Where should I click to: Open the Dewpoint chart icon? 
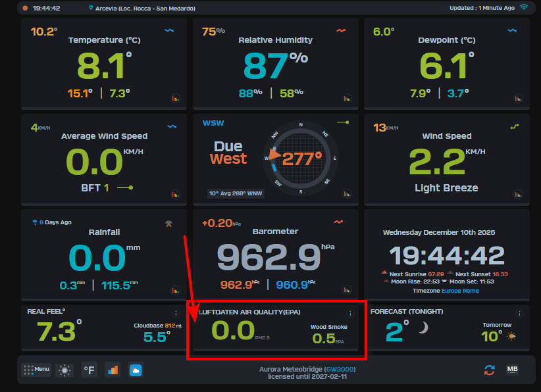pyautogui.click(x=518, y=99)
